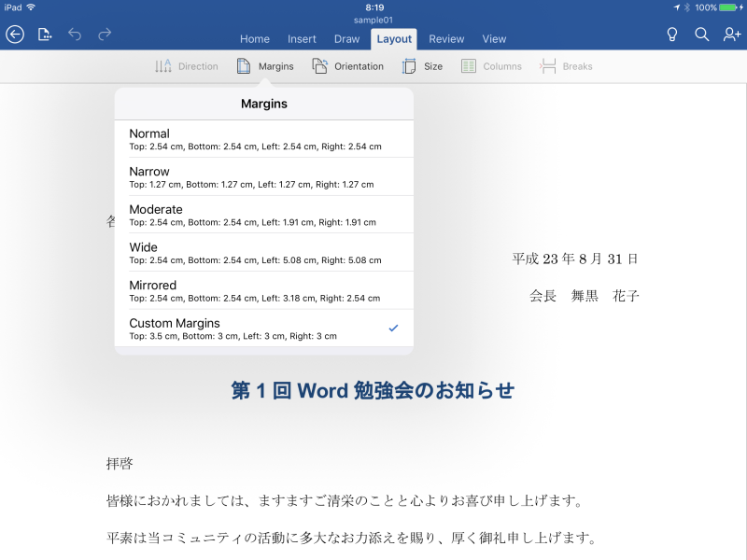This screenshot has height=560, width=747.
Task: Tap the battery icon in status bar
Action: point(728,7)
